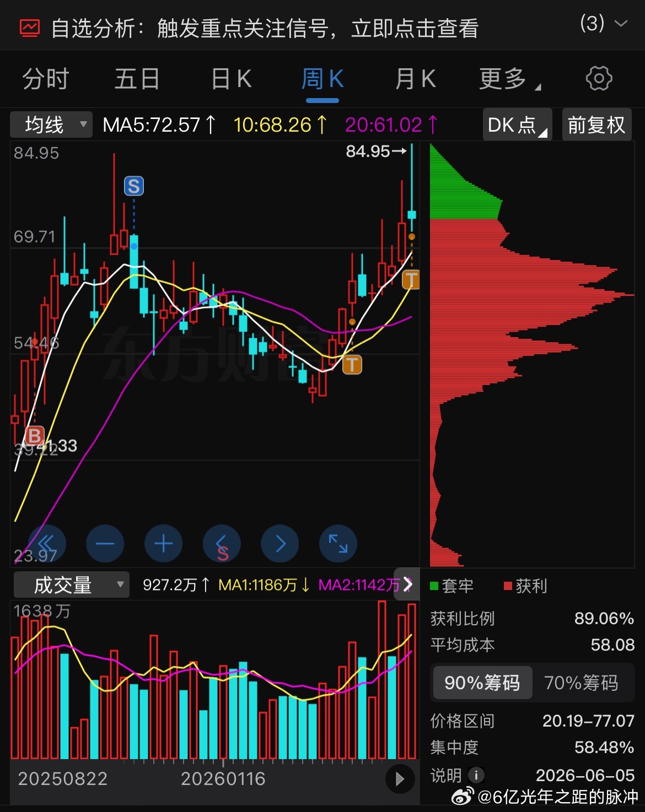Viewport: 645px width, 812px height.
Task: Tap the 获利 red legend swatch
Action: (x=508, y=586)
